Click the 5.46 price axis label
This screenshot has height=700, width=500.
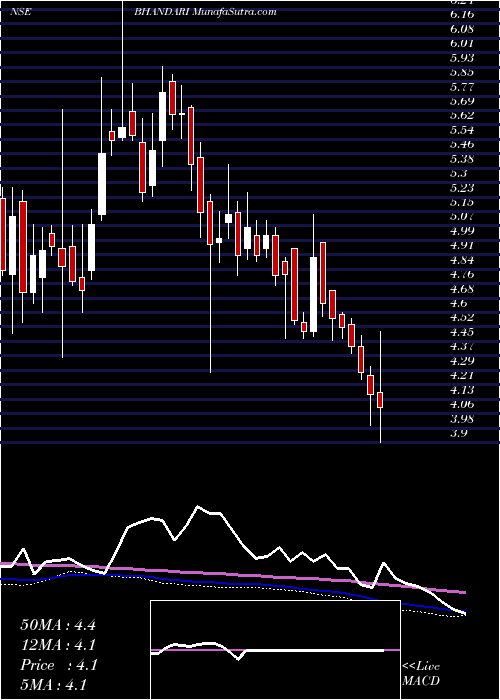462,144
